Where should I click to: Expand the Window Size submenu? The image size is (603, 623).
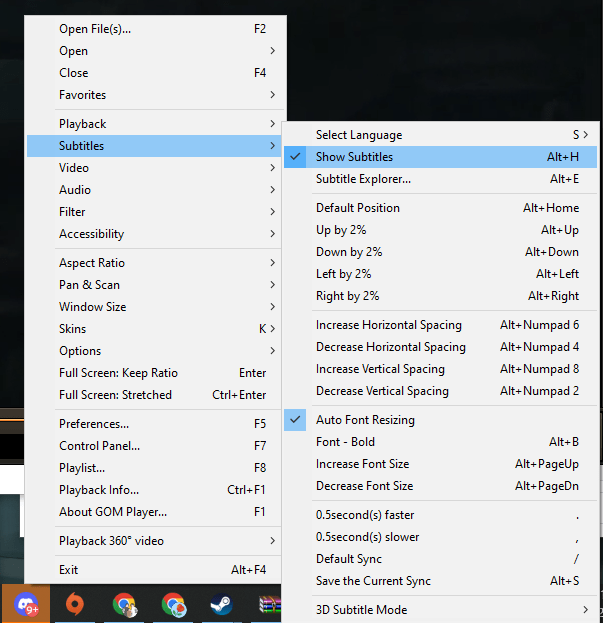point(154,307)
